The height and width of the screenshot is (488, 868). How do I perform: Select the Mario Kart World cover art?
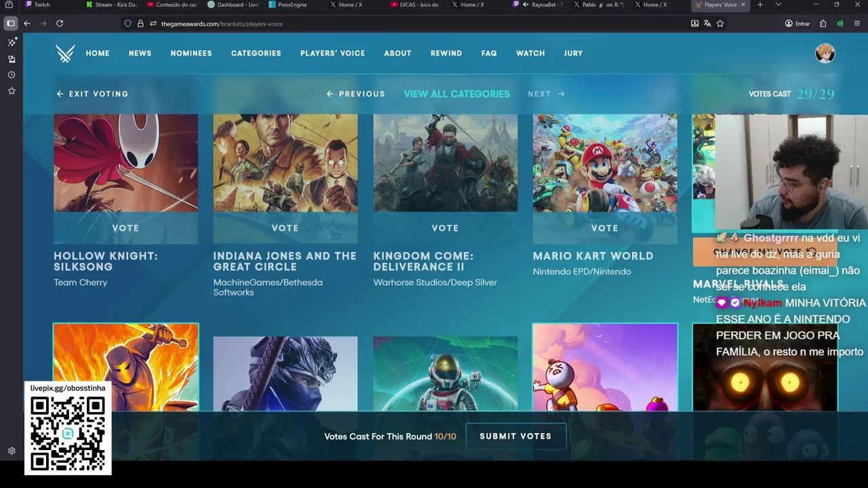click(605, 163)
